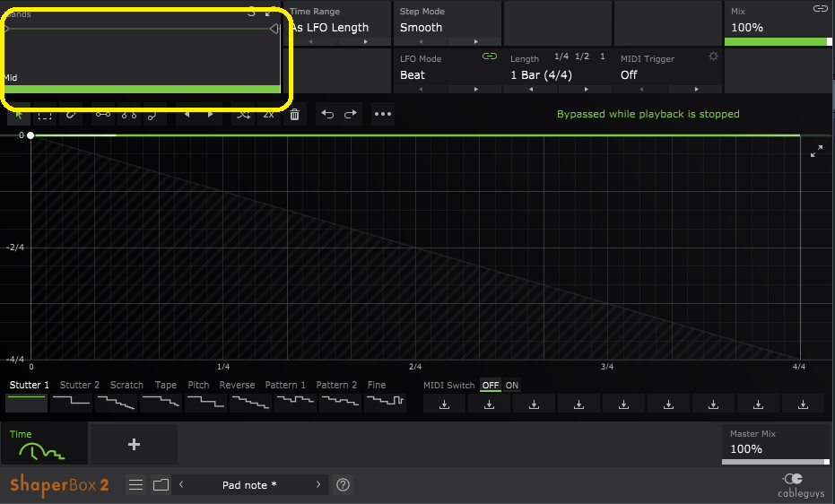Step LFO Mode to next option
The width and height of the screenshot is (835, 504).
tap(475, 89)
